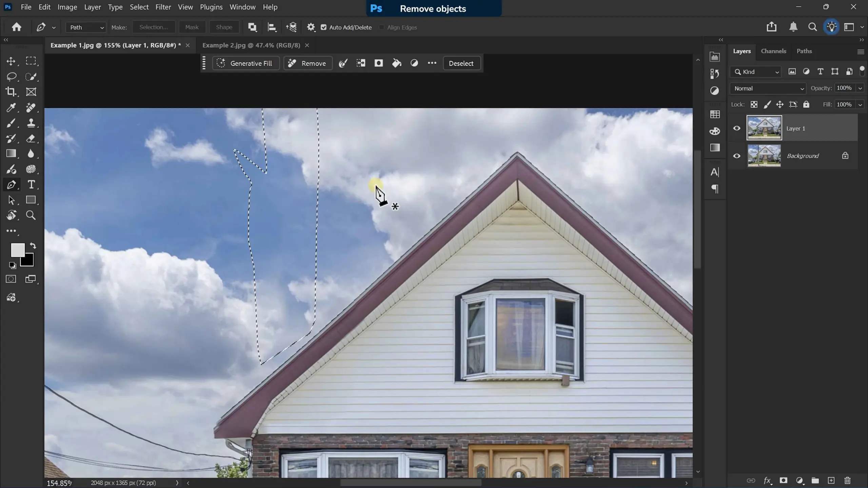Select the Pen tool in toolbar
The width and height of the screenshot is (868, 488).
[x=11, y=185]
